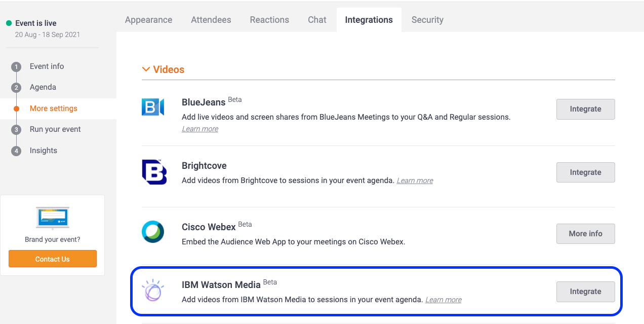Click step 2 circle for Agenda
644x324 pixels.
click(16, 88)
